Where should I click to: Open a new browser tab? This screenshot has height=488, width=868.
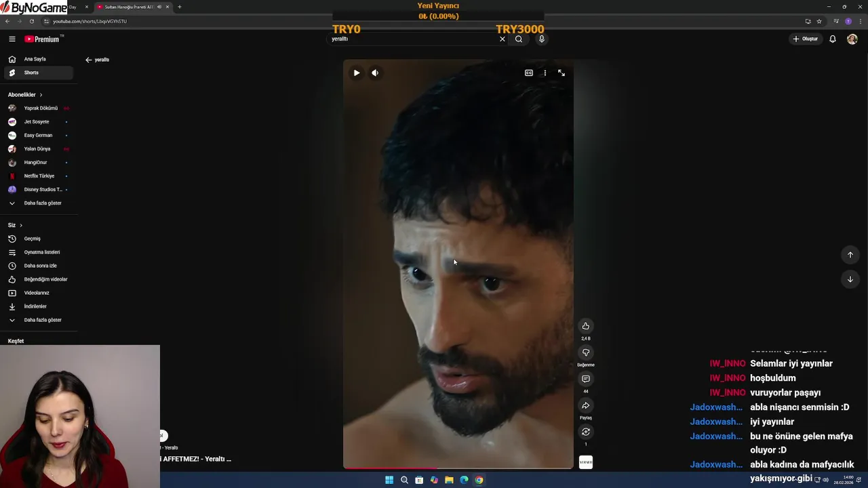click(180, 7)
